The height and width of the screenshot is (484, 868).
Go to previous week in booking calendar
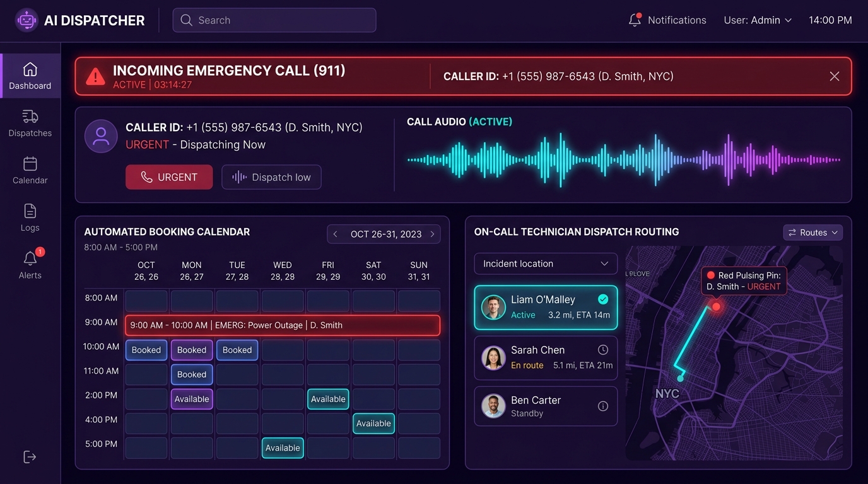336,234
